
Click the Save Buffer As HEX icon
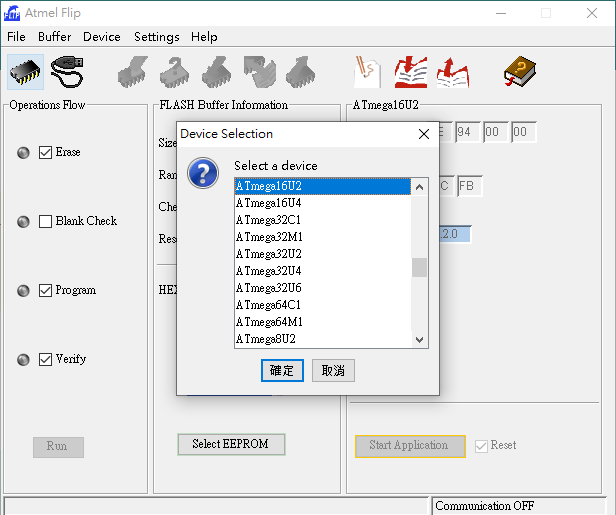point(453,73)
